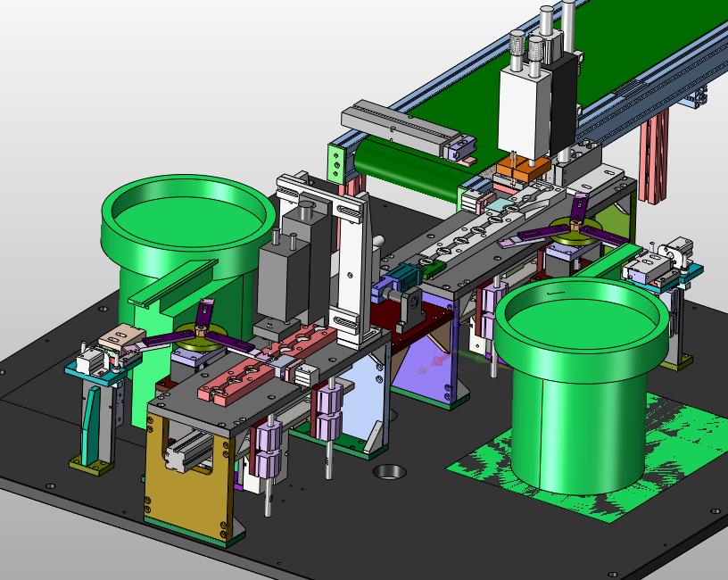Click the red origin triad arrows at center
The height and width of the screenshot is (580, 728).
[x=434, y=363]
